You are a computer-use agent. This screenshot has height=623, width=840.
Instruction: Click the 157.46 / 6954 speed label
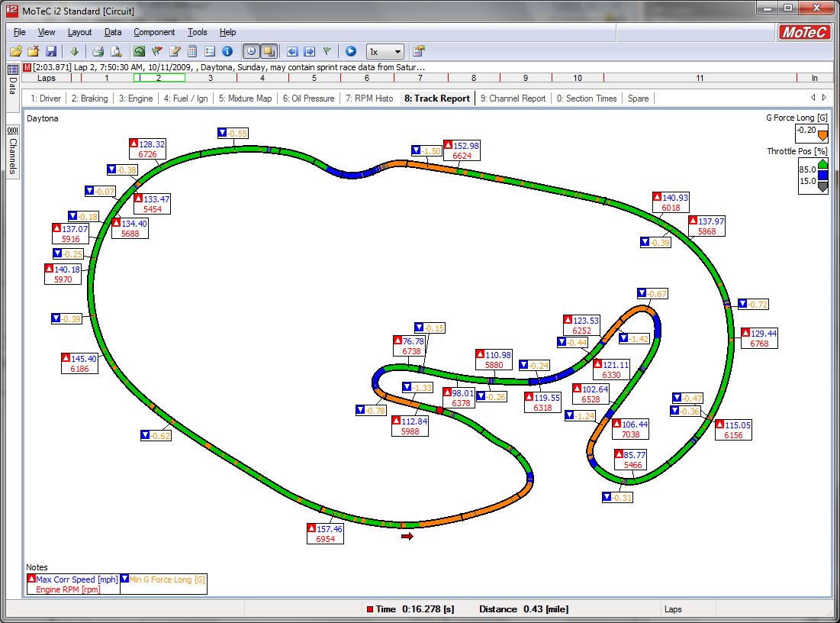[x=325, y=534]
